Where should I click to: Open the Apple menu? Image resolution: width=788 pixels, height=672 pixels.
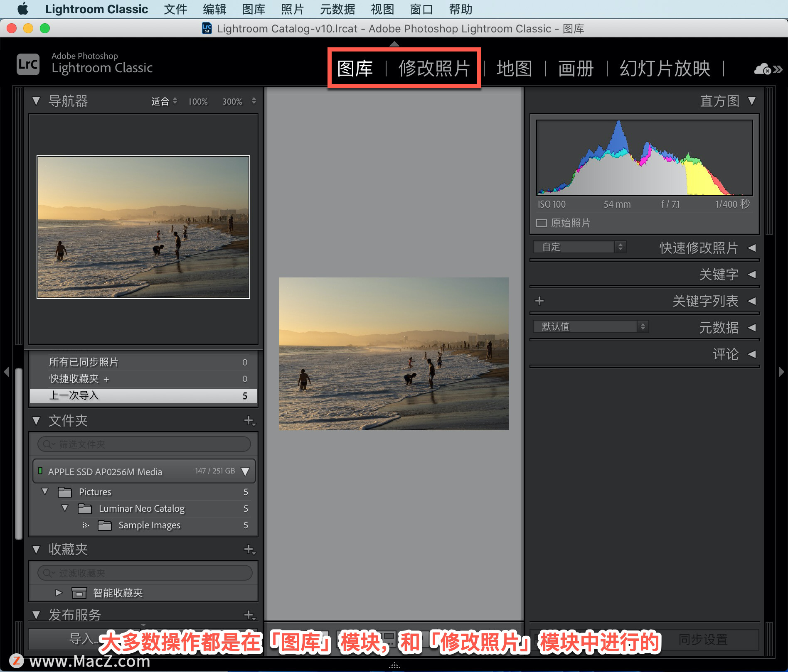coord(23,9)
